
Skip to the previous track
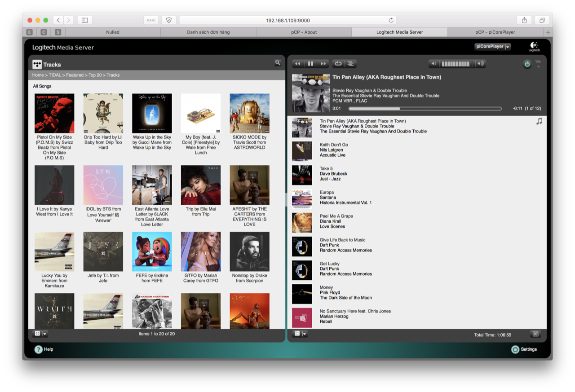point(297,64)
